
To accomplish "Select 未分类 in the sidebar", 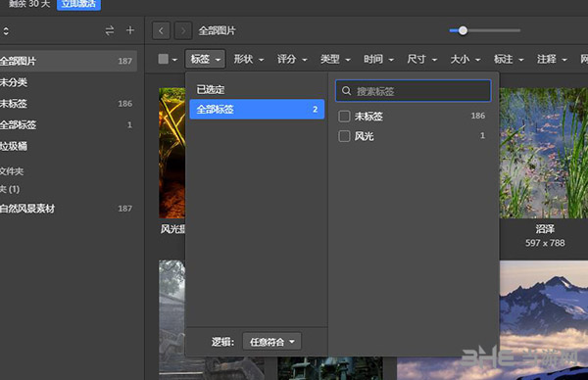I will coord(68,82).
